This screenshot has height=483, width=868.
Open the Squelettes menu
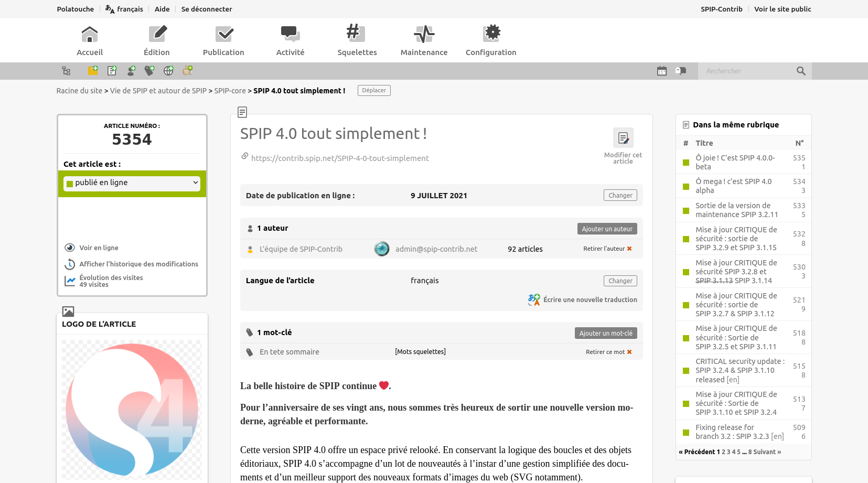pyautogui.click(x=357, y=40)
